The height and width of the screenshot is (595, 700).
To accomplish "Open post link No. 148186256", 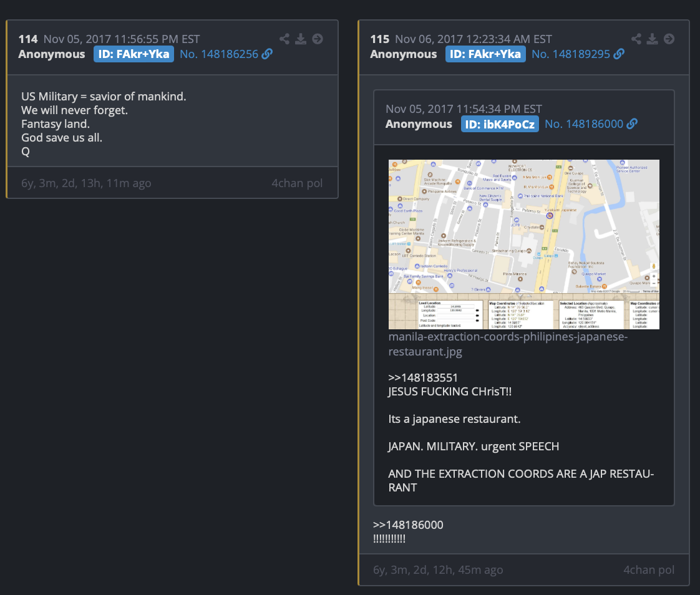I will (x=219, y=54).
